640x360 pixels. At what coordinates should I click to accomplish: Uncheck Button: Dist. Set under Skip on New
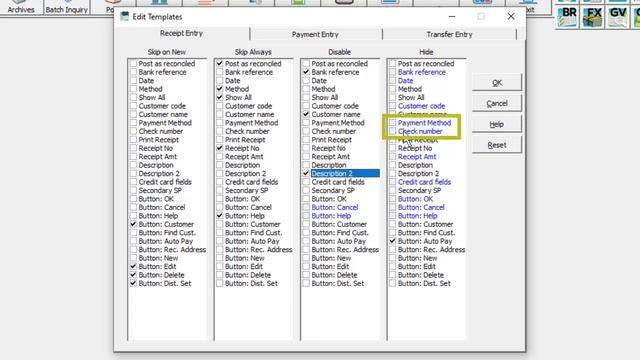coord(133,283)
